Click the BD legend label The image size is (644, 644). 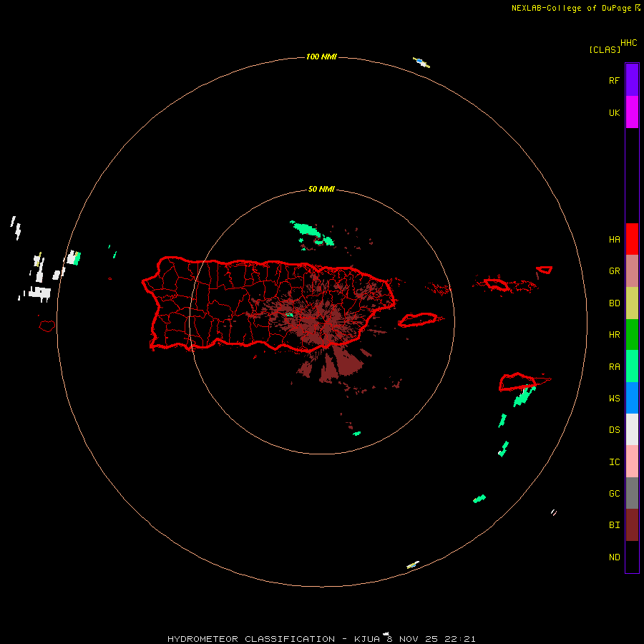tap(614, 303)
